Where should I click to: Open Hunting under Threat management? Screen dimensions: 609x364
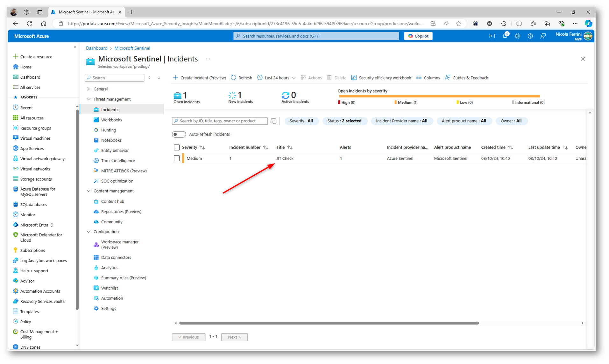(108, 130)
